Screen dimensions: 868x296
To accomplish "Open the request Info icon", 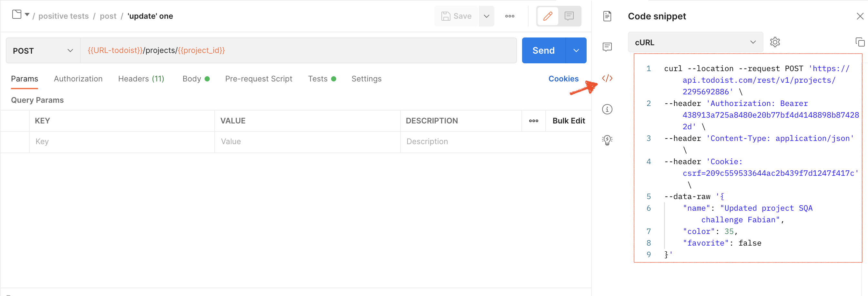I will click(607, 109).
